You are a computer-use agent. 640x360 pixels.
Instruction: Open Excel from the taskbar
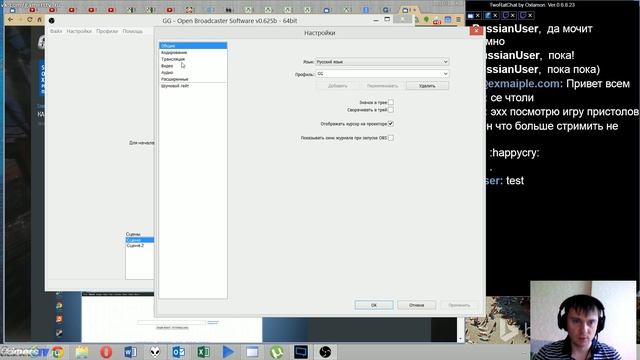pos(203,352)
